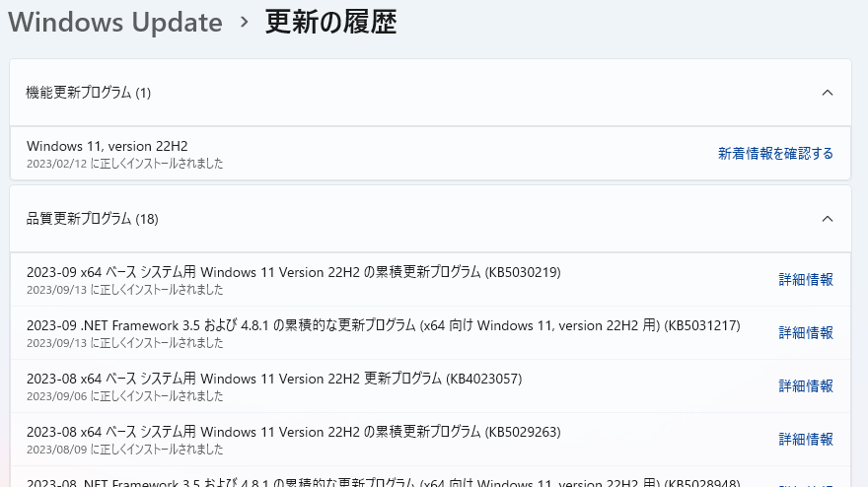Open 詳細情報 for KB5031217 update
The image size is (868, 487).
[x=806, y=332]
